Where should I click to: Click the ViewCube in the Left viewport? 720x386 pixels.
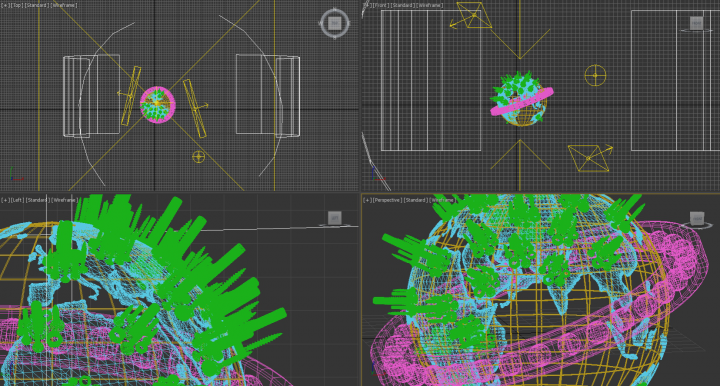(x=334, y=218)
